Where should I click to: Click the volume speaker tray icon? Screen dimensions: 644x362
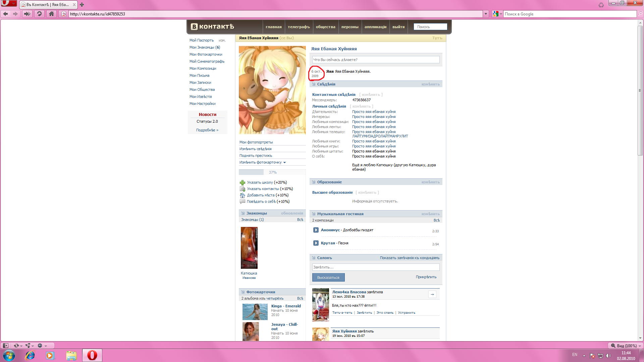coord(608,356)
